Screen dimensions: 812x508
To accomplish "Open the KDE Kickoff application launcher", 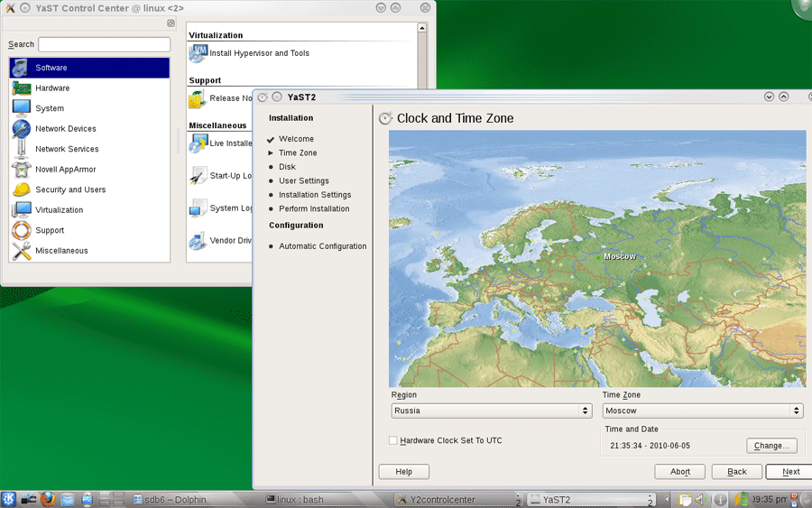I will 8,499.
